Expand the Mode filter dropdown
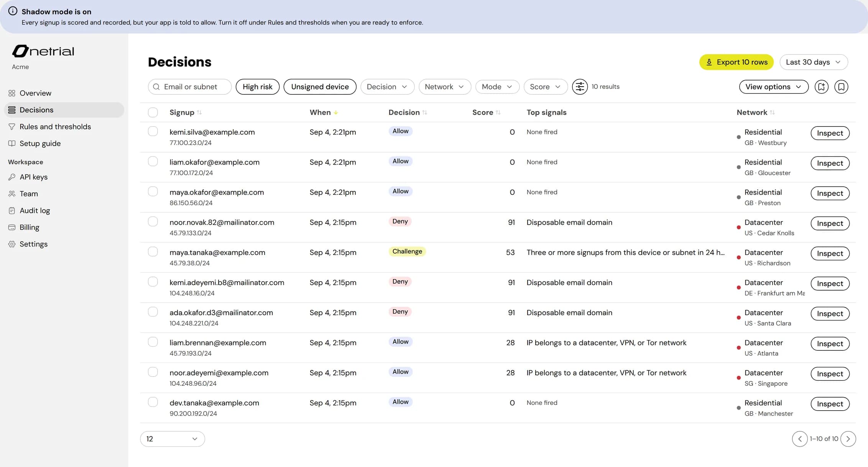The image size is (868, 467). (497, 87)
